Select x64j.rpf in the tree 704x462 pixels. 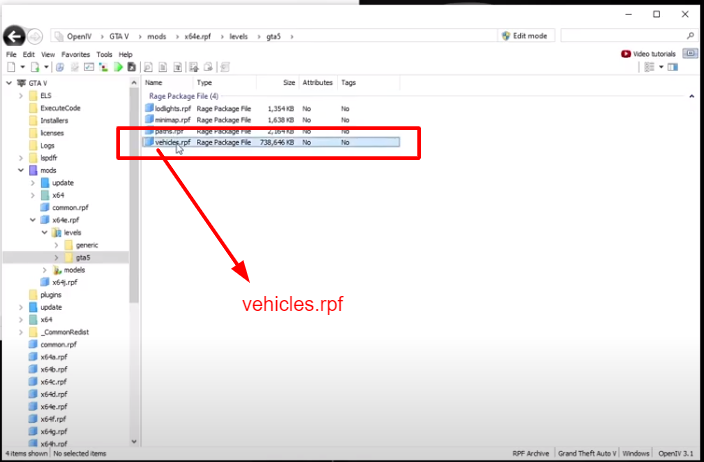pos(65,282)
